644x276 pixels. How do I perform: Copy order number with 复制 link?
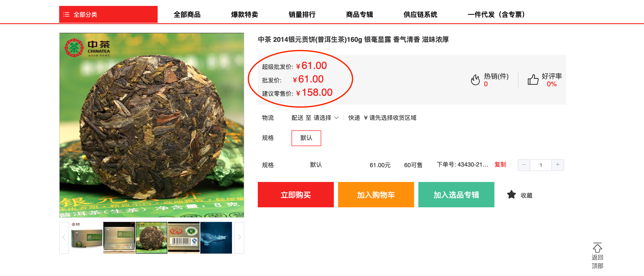pyautogui.click(x=500, y=164)
